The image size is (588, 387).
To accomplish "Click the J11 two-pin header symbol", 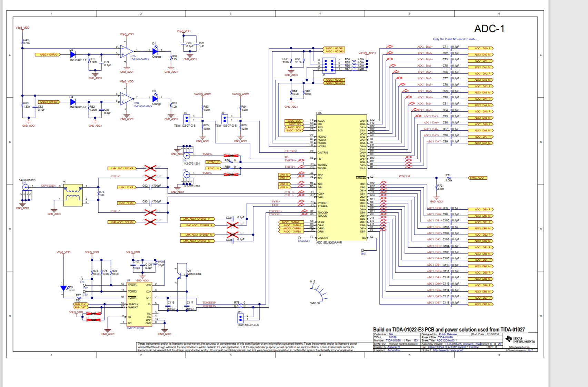I will 240,318.
